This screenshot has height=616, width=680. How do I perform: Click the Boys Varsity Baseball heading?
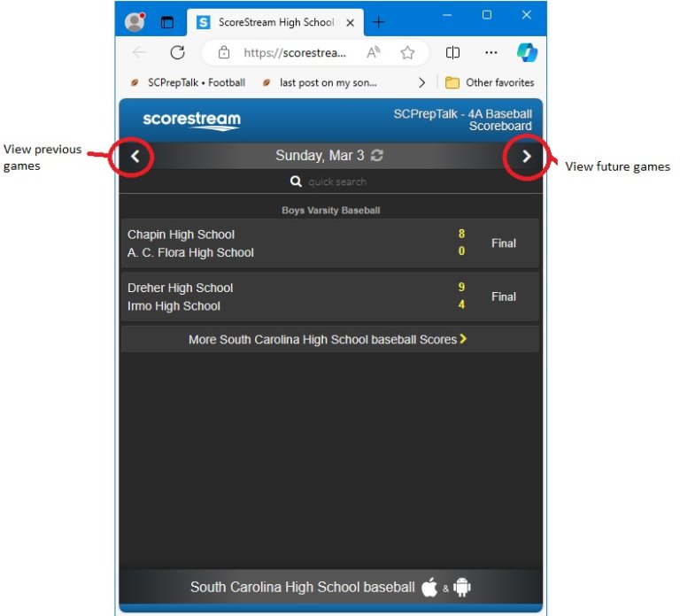point(330,211)
